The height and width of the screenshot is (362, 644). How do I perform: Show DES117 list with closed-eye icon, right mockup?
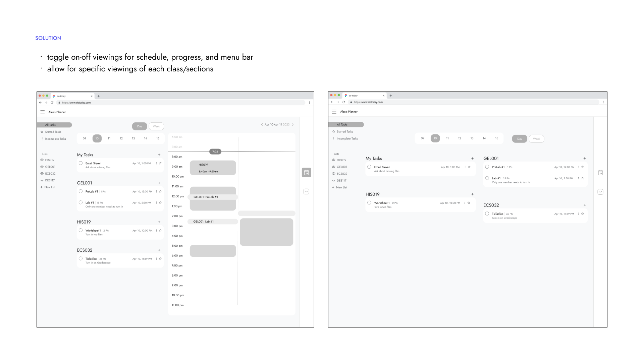333,181
